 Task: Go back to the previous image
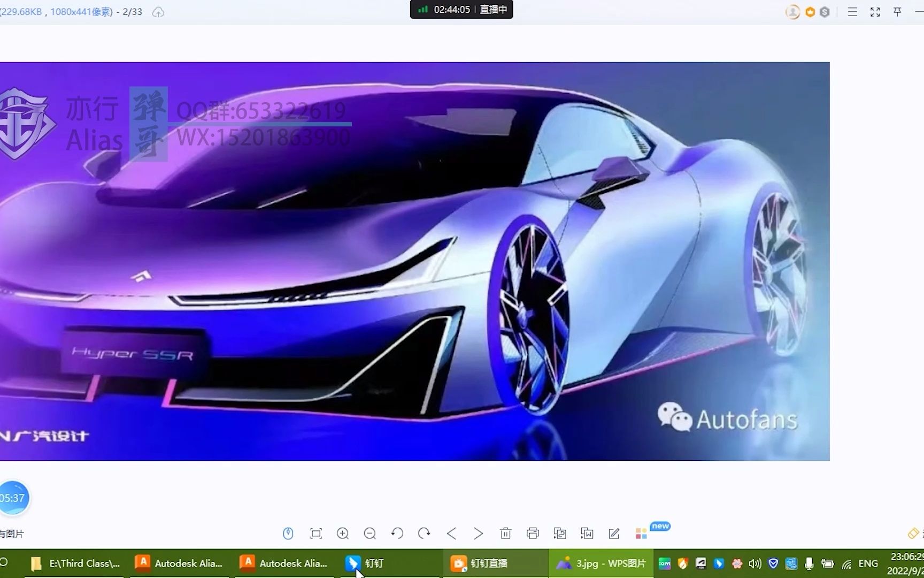point(451,533)
